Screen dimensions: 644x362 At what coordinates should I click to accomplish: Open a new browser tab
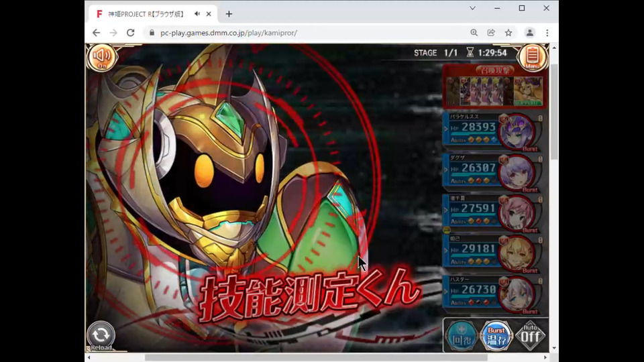[x=229, y=14]
